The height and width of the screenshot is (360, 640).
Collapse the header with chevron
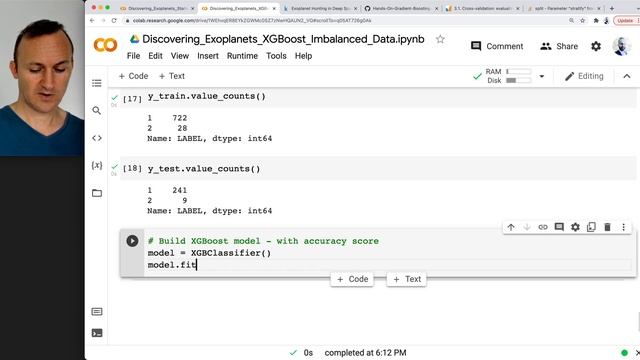[x=627, y=76]
